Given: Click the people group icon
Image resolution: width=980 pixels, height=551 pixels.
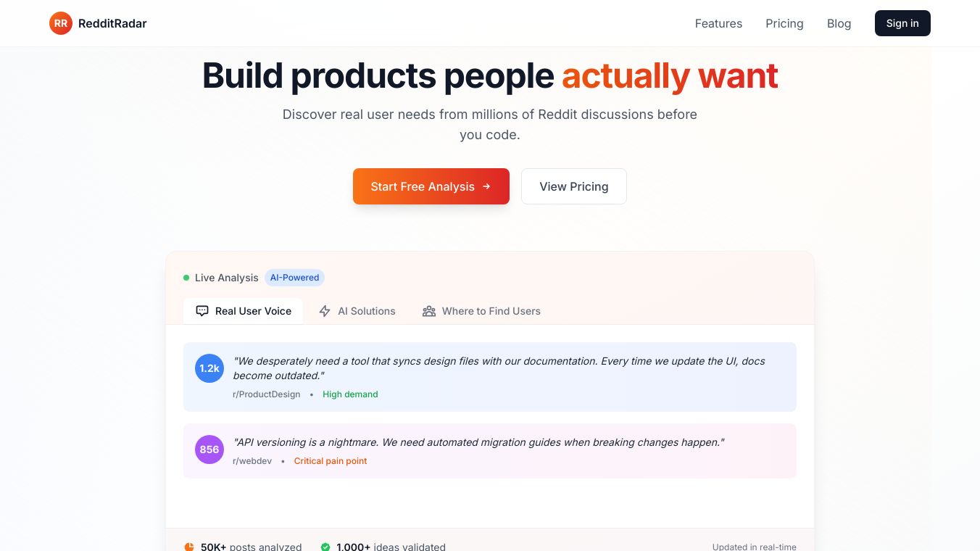Looking at the screenshot, I should coord(429,311).
